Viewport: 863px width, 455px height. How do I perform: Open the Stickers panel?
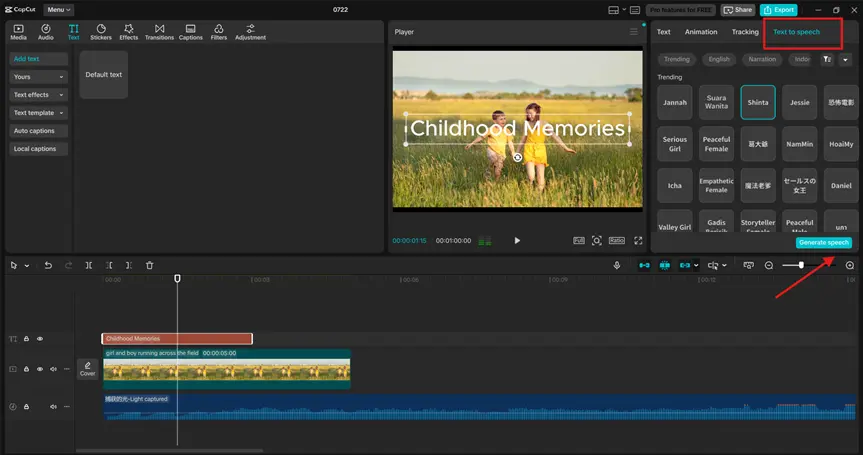pos(101,32)
